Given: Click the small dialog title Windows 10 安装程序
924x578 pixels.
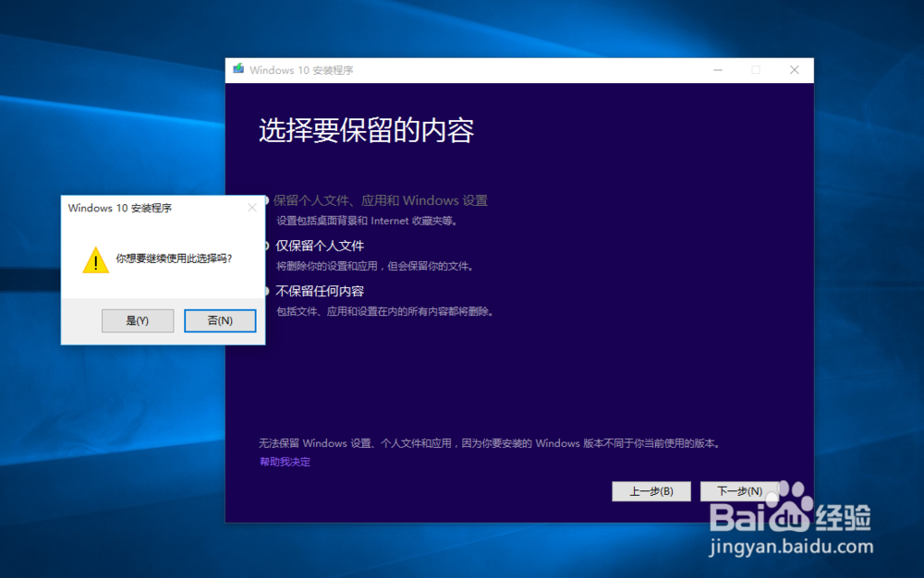Looking at the screenshot, I should pos(119,208).
